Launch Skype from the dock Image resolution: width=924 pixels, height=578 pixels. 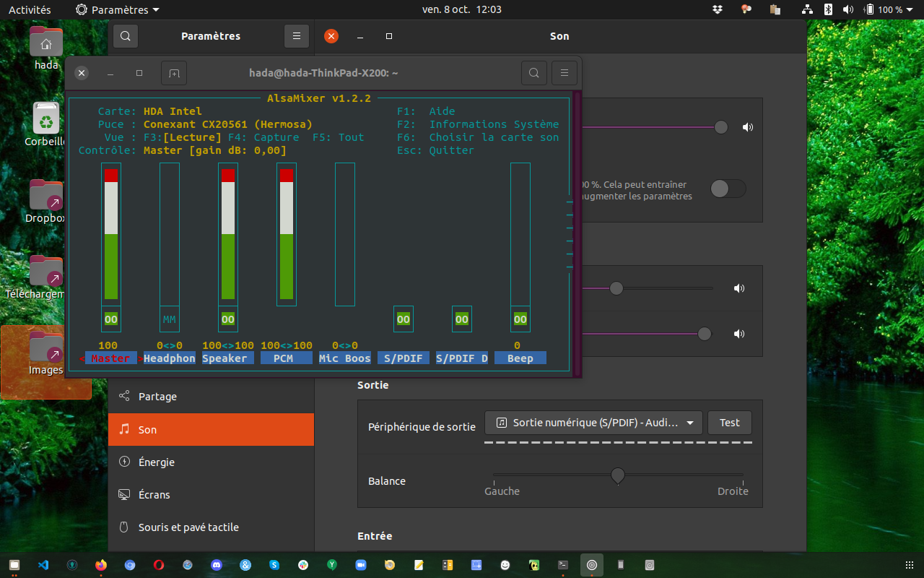274,565
